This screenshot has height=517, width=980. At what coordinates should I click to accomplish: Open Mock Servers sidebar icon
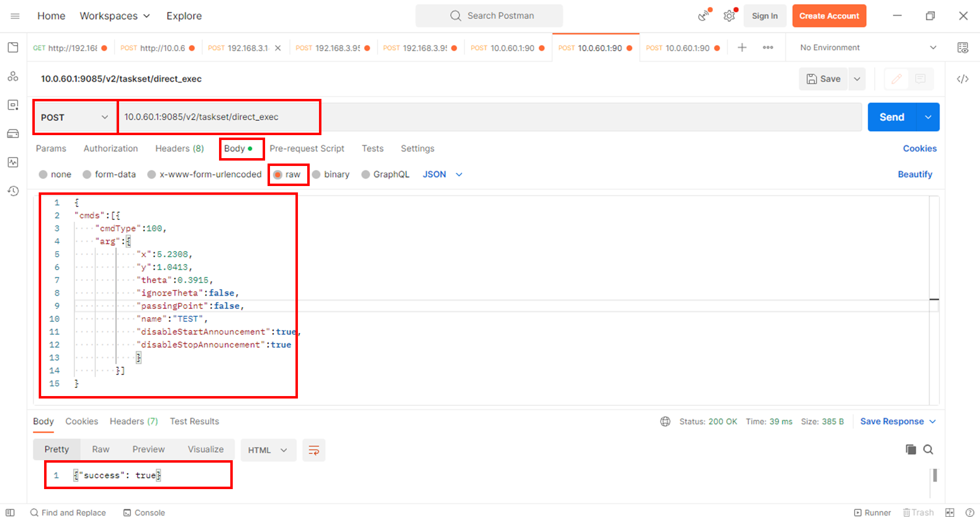(x=13, y=134)
